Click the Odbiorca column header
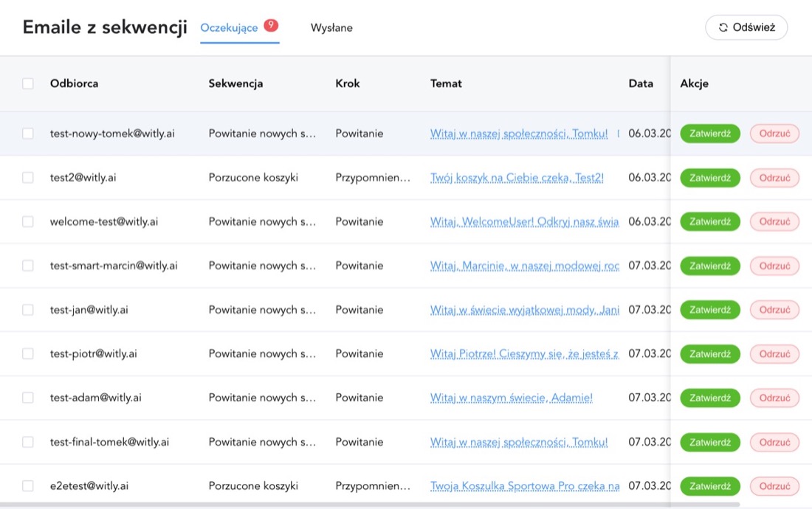Image resolution: width=812 pixels, height=509 pixels. point(74,83)
